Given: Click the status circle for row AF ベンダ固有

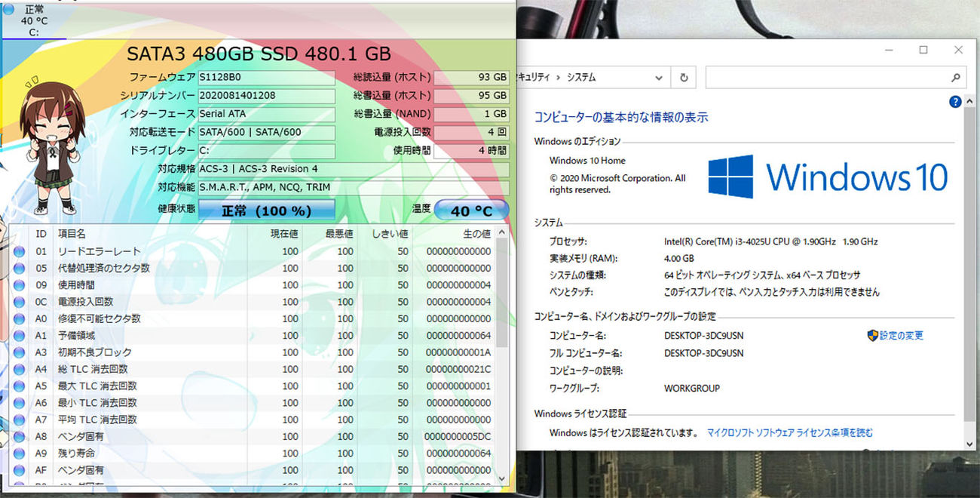Looking at the screenshot, I should click(x=20, y=470).
